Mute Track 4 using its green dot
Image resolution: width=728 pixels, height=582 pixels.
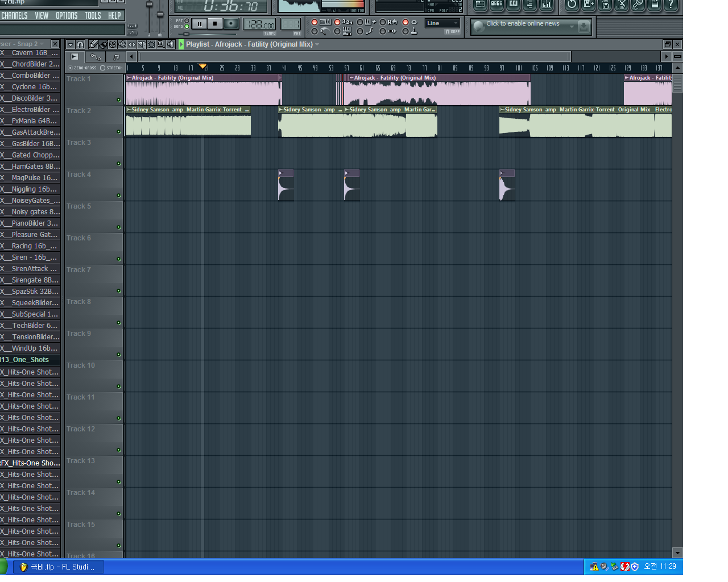(x=118, y=195)
